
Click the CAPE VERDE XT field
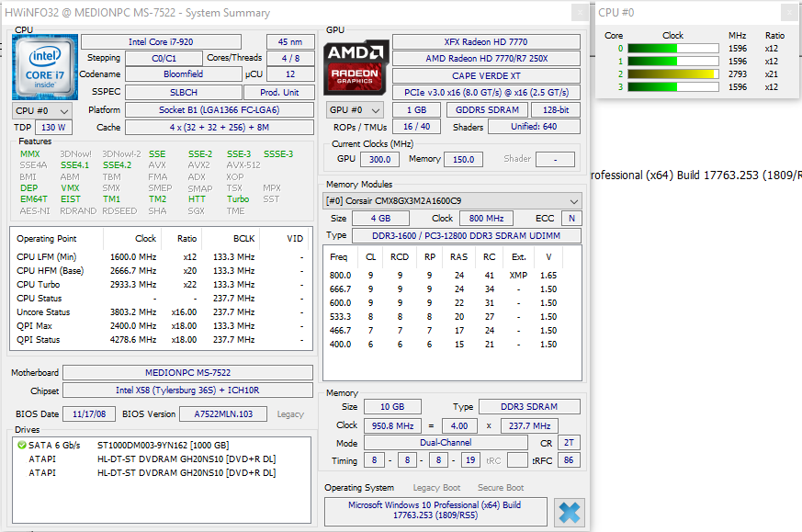[x=486, y=75]
